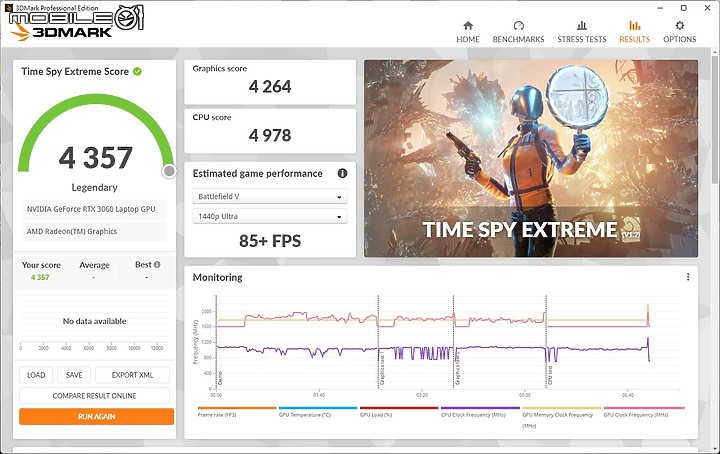This screenshot has height=454, width=720.
Task: Click the Benchmarks gauge icon
Action: 518,25
